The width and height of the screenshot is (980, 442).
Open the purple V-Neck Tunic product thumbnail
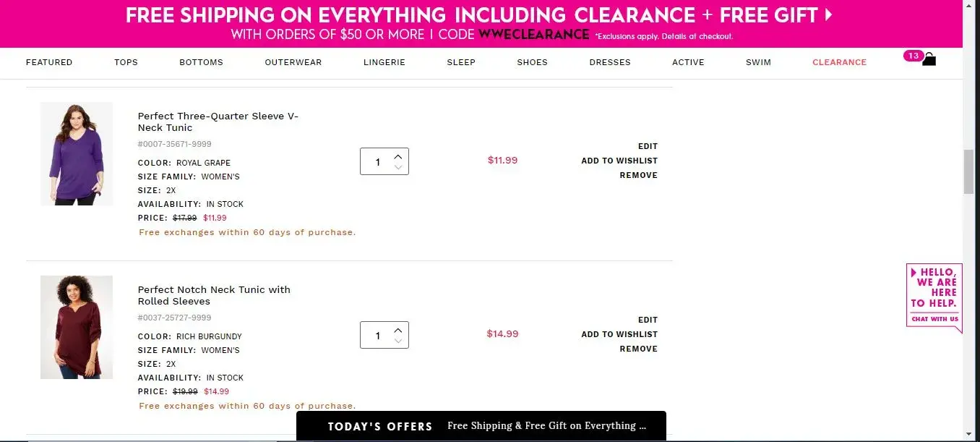77,154
